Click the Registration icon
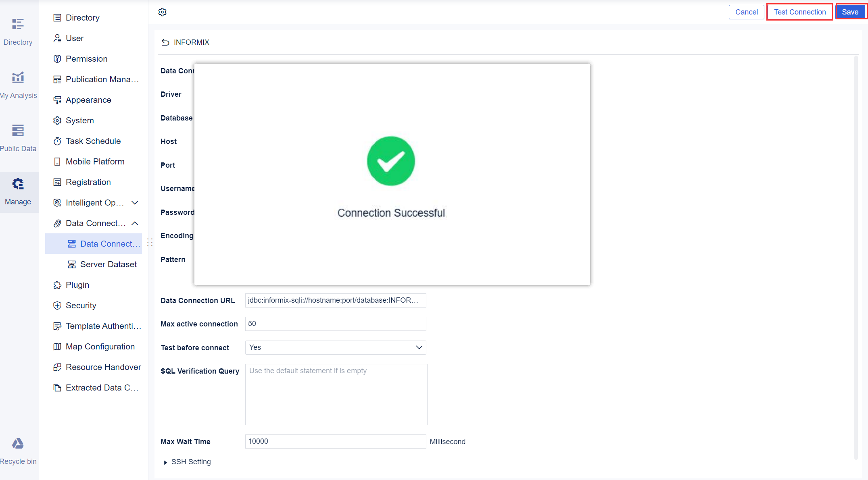 click(57, 182)
